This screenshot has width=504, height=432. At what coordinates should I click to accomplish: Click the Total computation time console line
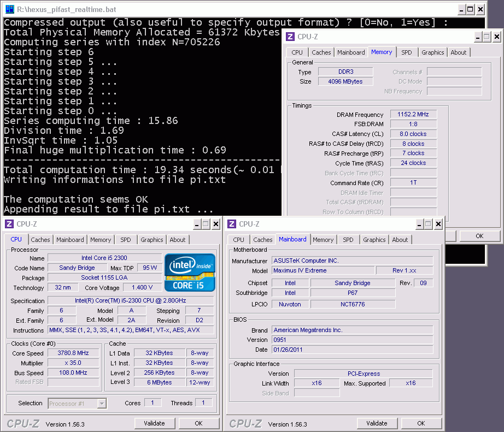point(142,170)
